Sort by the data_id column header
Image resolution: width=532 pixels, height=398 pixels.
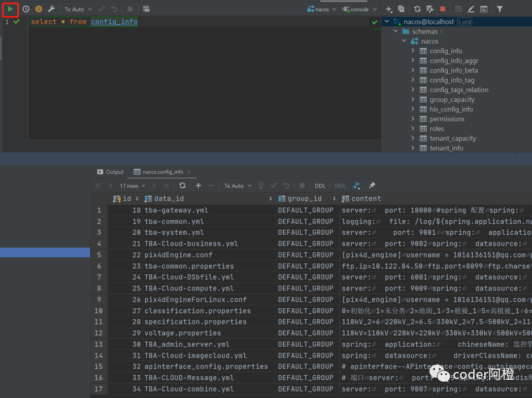[208, 199]
